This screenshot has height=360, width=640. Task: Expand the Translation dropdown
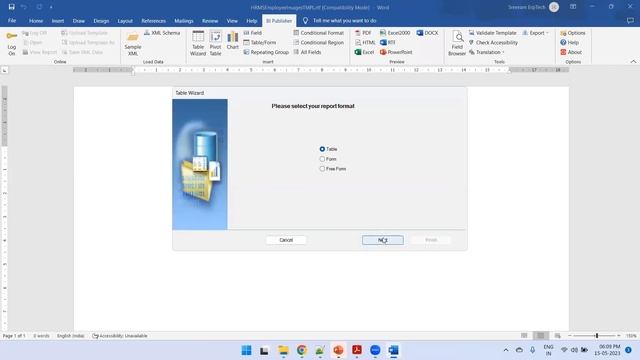(x=487, y=52)
